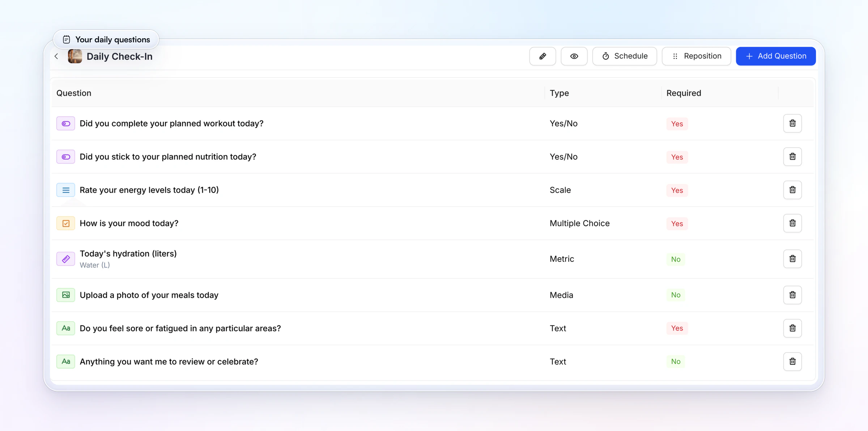
Task: Open the Your daily questions tab
Action: pyautogui.click(x=106, y=39)
